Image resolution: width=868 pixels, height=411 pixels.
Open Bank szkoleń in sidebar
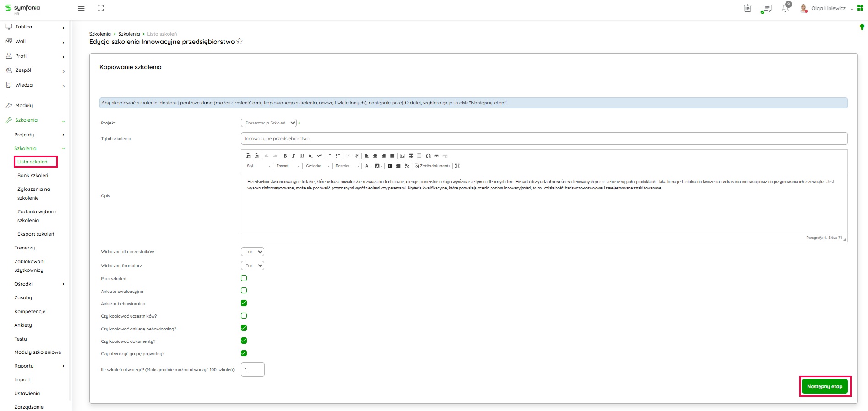(33, 176)
